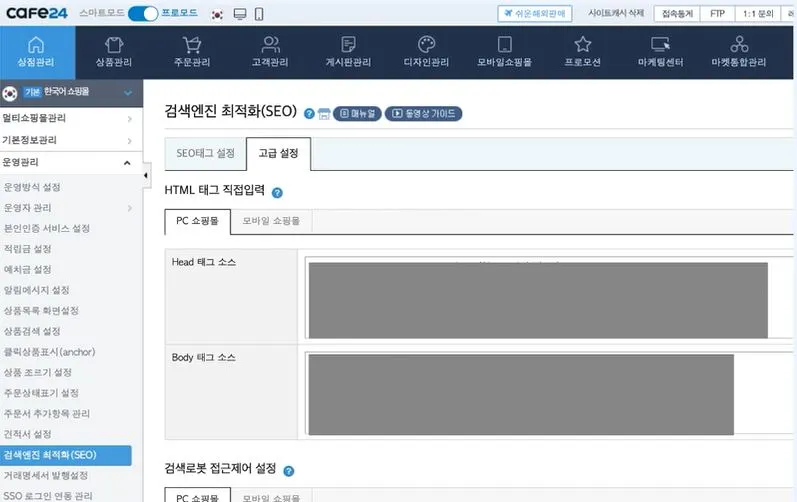Screen dimensions: 797x502
Task: Click the 쉬운해외판매 button
Action: click(x=535, y=14)
